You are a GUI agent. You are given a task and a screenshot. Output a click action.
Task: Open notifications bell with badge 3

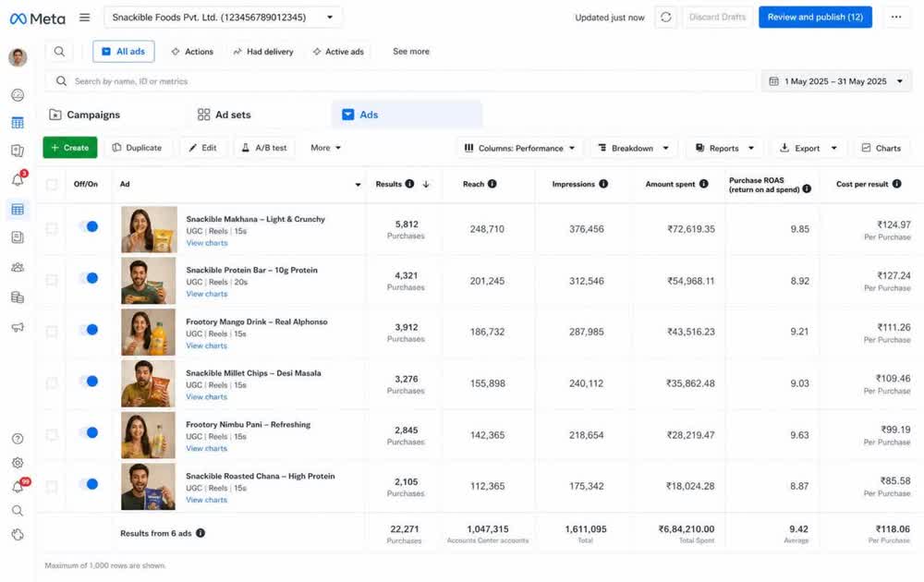pyautogui.click(x=18, y=179)
